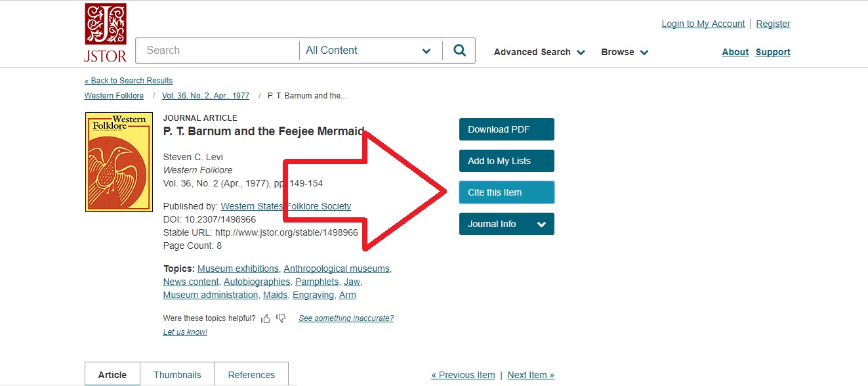Image resolution: width=868 pixels, height=386 pixels.
Task: Click the Maids topic link
Action: coord(275,295)
